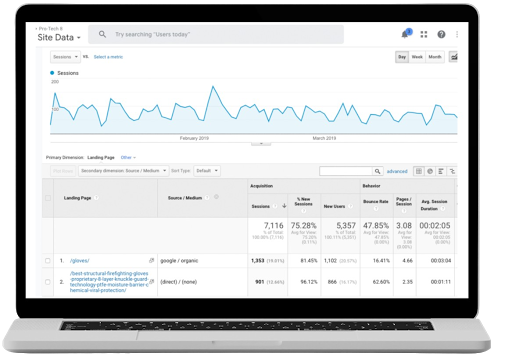Click the table filter search input box
This screenshot has height=360, width=512.
point(346,171)
